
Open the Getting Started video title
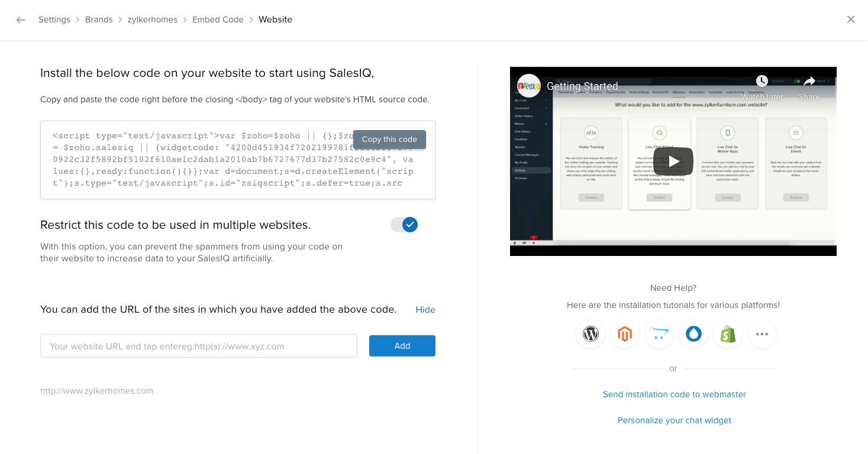[x=582, y=86]
